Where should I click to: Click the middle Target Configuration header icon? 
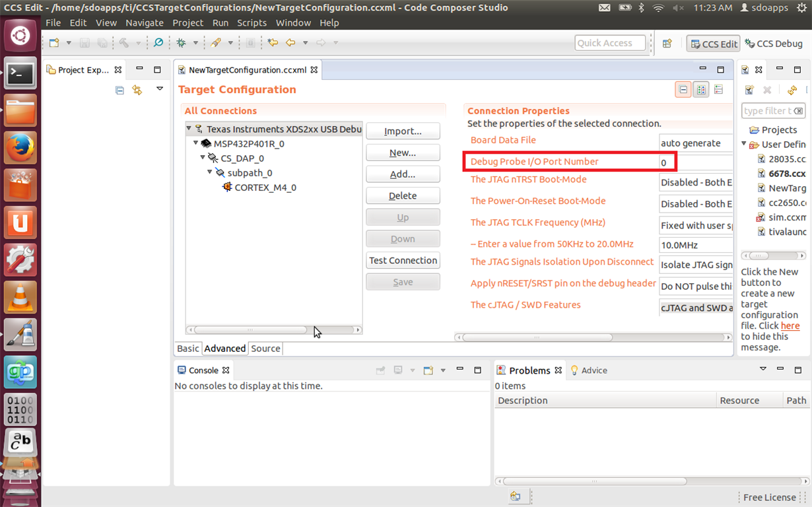(x=701, y=90)
